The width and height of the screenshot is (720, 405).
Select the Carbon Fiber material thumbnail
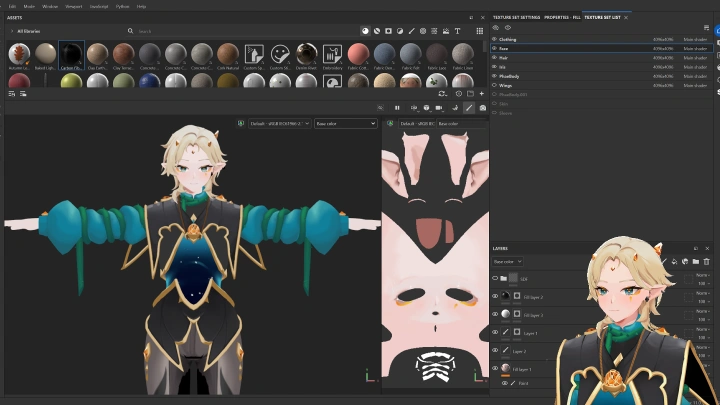[x=71, y=56]
